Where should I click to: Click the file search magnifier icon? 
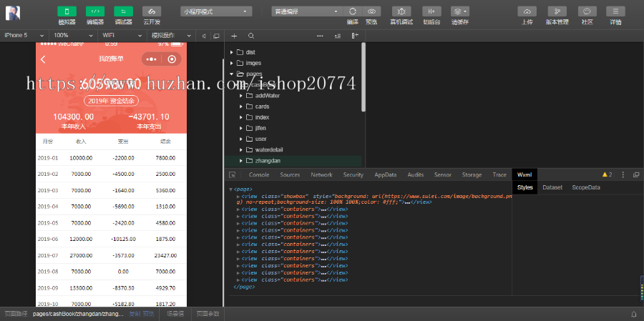251,35
